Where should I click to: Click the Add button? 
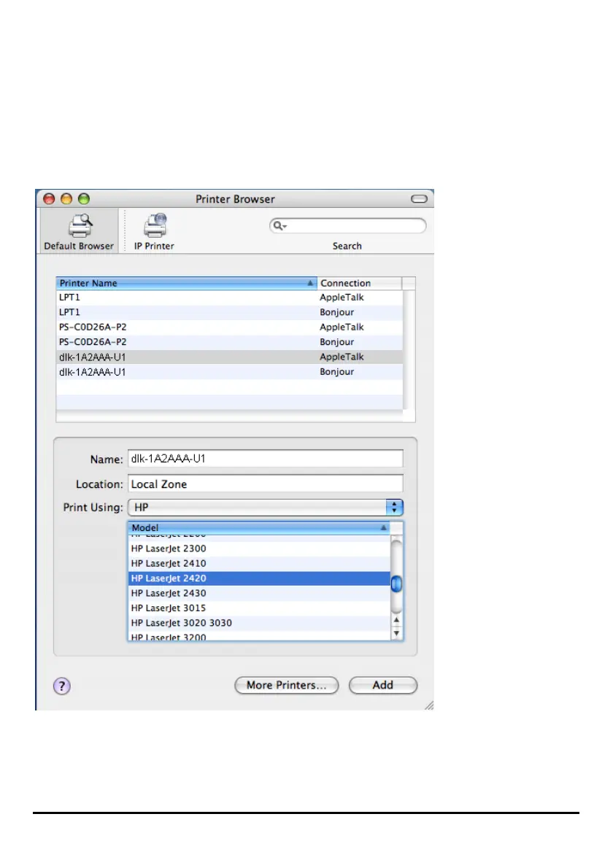382,686
